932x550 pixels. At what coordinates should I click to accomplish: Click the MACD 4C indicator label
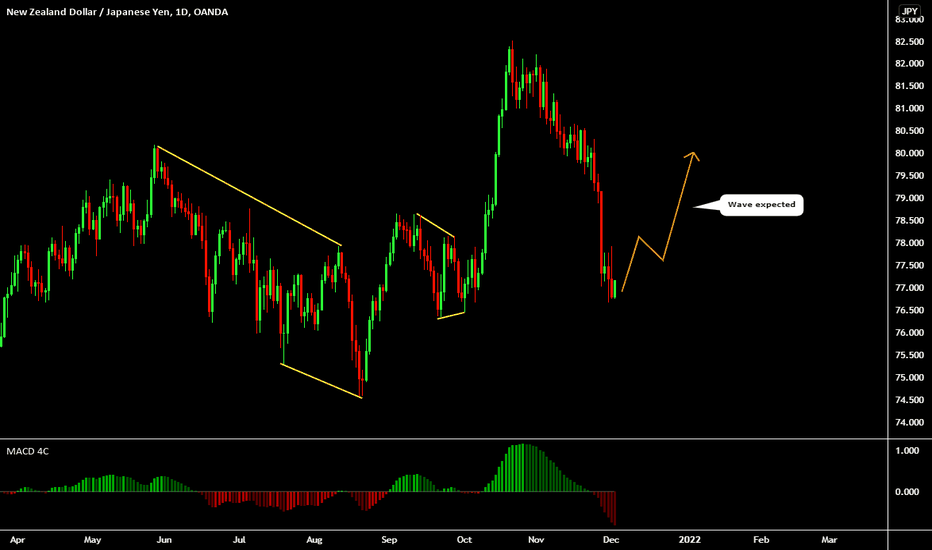(x=27, y=451)
